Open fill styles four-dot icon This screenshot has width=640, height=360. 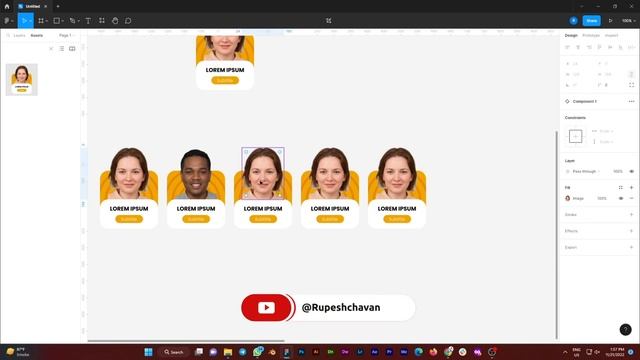(620, 187)
